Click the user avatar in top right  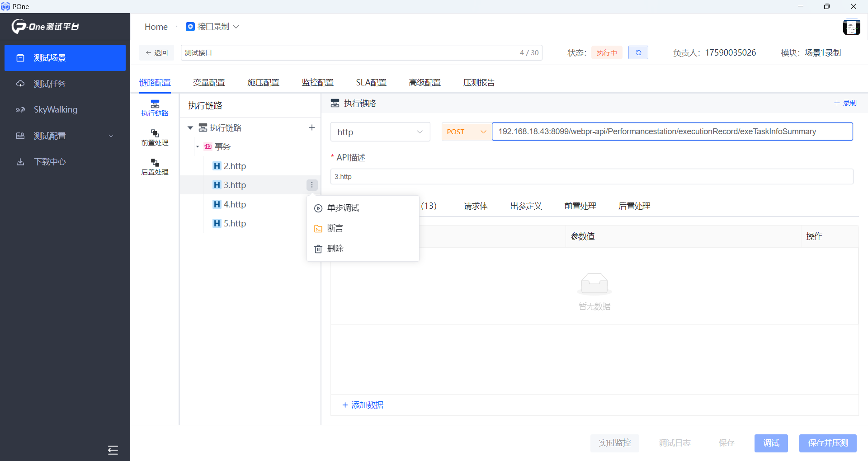pyautogui.click(x=851, y=27)
